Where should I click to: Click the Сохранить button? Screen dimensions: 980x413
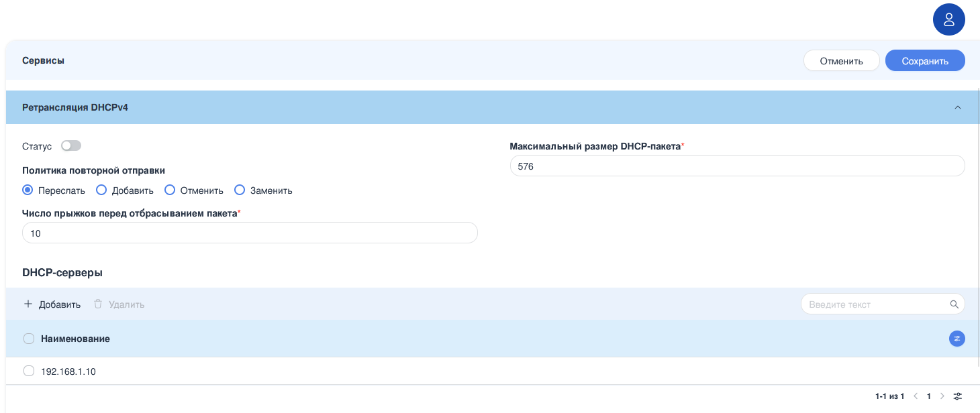coord(924,61)
